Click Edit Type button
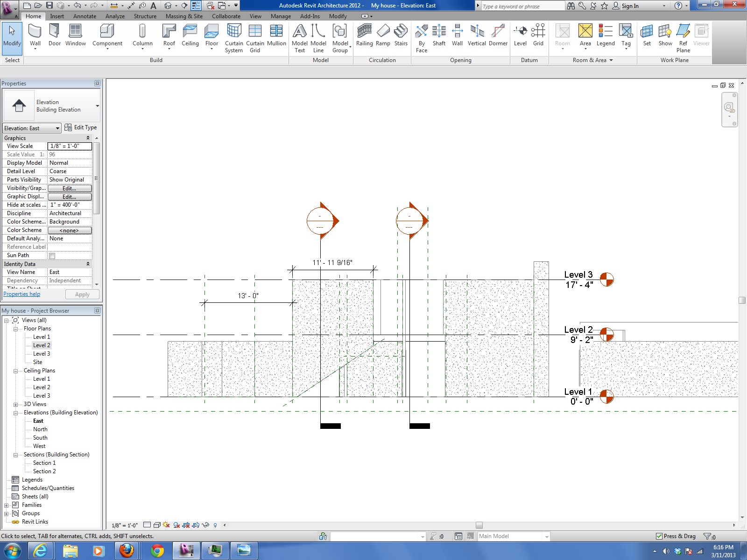Screen dimensions: 747x560 81,127
